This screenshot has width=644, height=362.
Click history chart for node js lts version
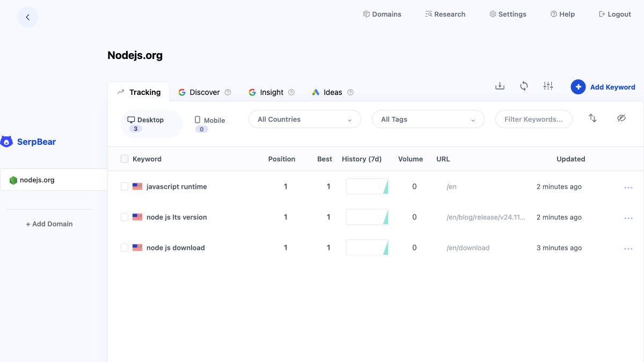[x=367, y=217]
